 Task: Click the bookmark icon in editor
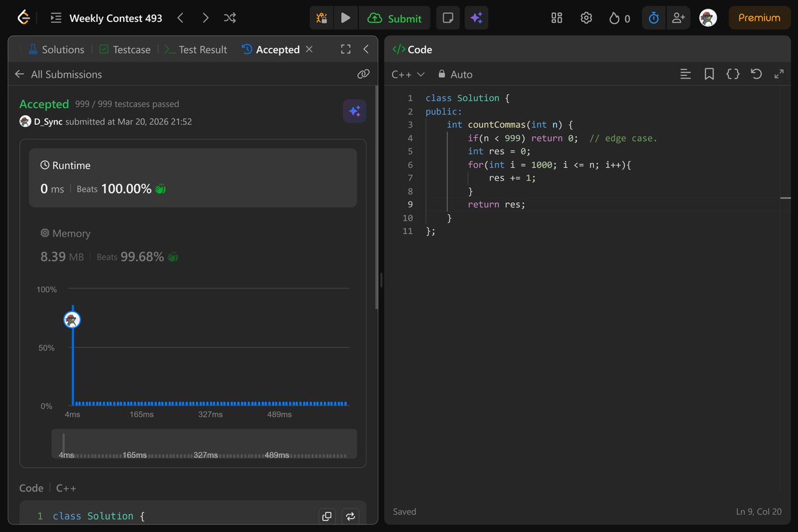click(709, 74)
